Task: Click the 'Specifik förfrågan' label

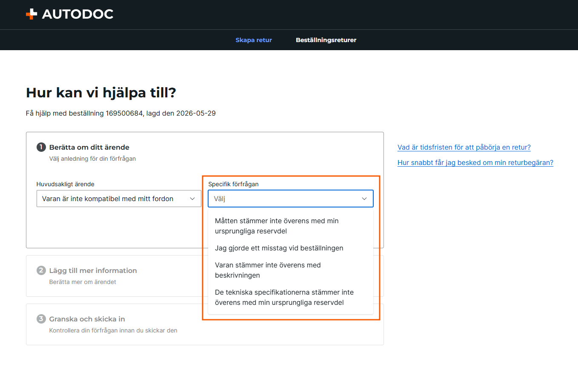Action: click(233, 184)
